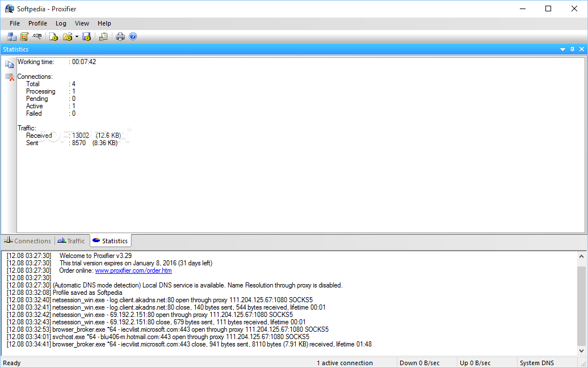Click the 'Received' traffic label
This screenshot has height=368, width=588.
(x=39, y=136)
